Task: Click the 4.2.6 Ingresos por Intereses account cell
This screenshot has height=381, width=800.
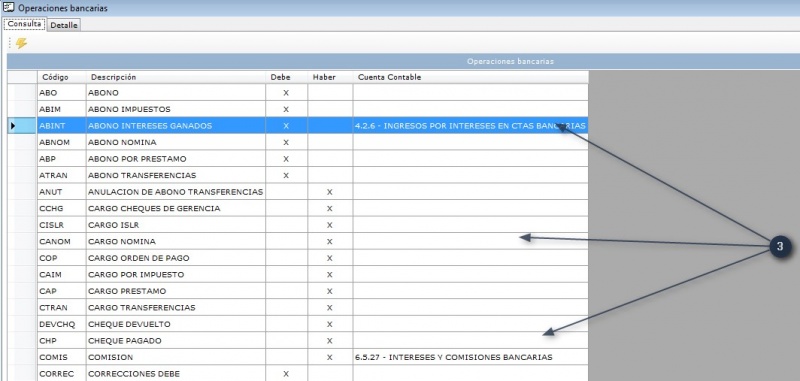Action: [470, 125]
